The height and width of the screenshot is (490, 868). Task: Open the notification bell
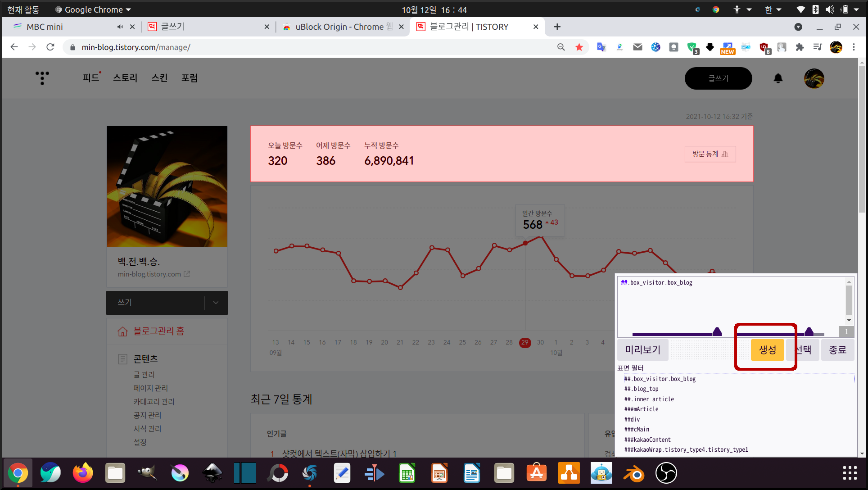point(778,78)
